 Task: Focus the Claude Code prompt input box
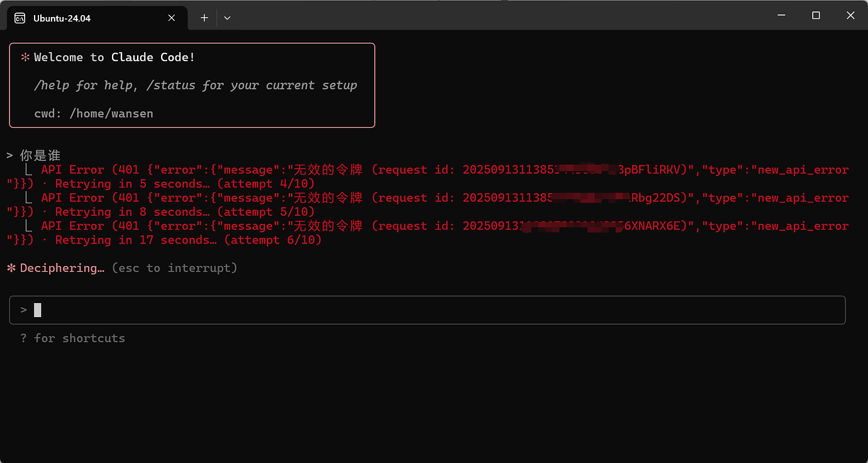(427, 310)
